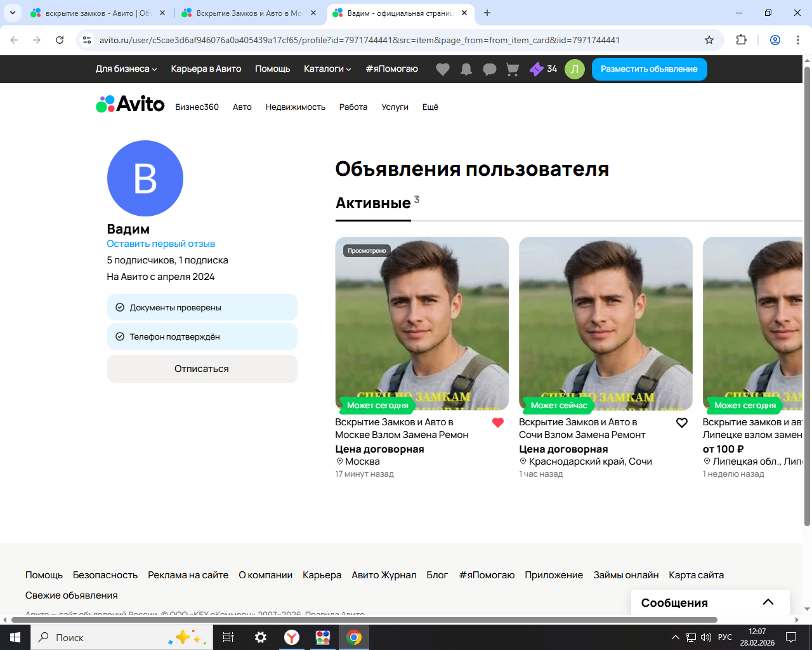Switch to 'Вскрытие Замков и Авто в Мо' tab
This screenshot has width=812, height=650.
pos(249,13)
